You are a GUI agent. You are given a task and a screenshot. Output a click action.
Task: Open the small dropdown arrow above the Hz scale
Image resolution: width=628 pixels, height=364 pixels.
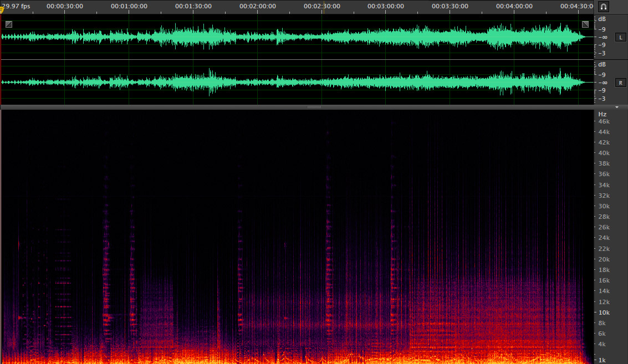(617, 107)
